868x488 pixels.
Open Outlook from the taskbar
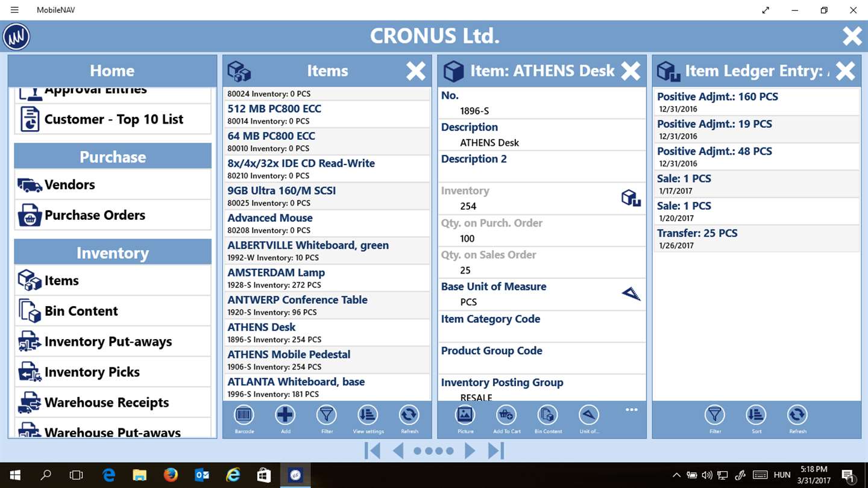pyautogui.click(x=202, y=475)
